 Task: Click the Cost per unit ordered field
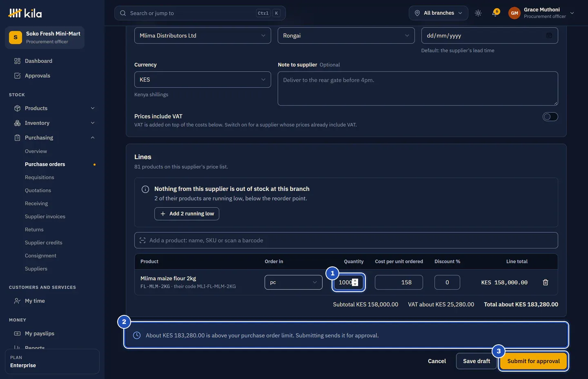pos(399,282)
